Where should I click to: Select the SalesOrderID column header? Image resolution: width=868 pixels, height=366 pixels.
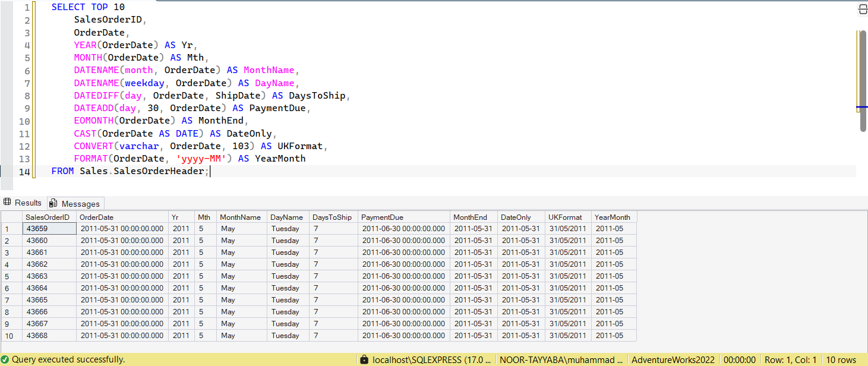(x=49, y=217)
